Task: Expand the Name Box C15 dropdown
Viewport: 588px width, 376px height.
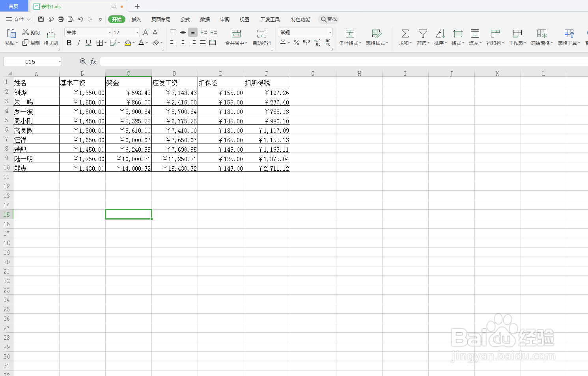Action: [60, 61]
